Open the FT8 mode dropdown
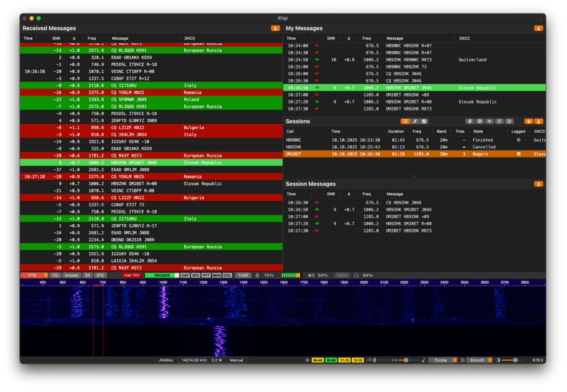This screenshot has width=567, height=392. [34, 275]
